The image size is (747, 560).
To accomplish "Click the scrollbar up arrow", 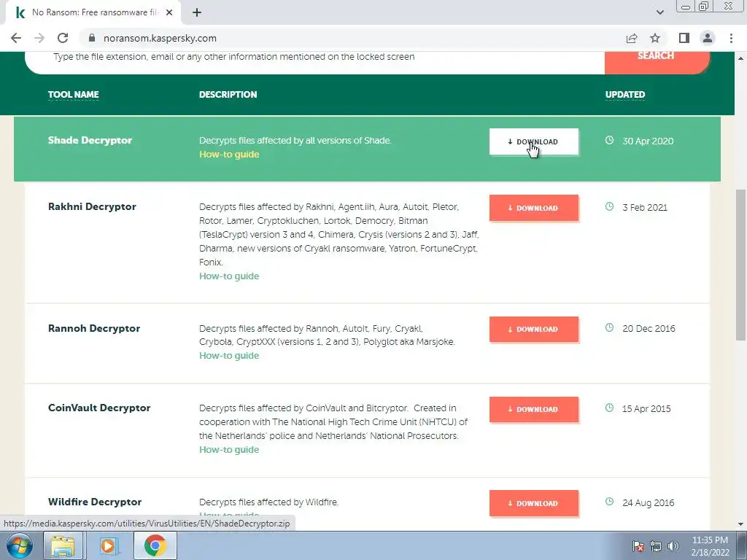I will tap(740, 58).
